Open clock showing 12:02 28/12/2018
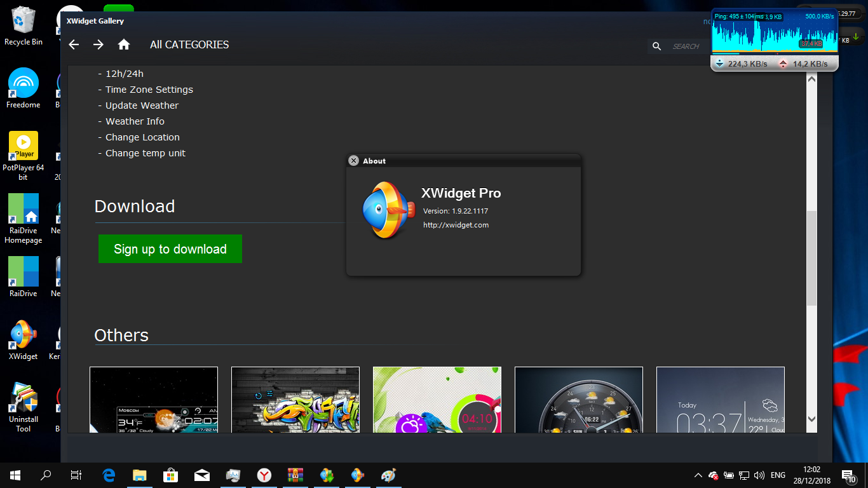 (811, 475)
